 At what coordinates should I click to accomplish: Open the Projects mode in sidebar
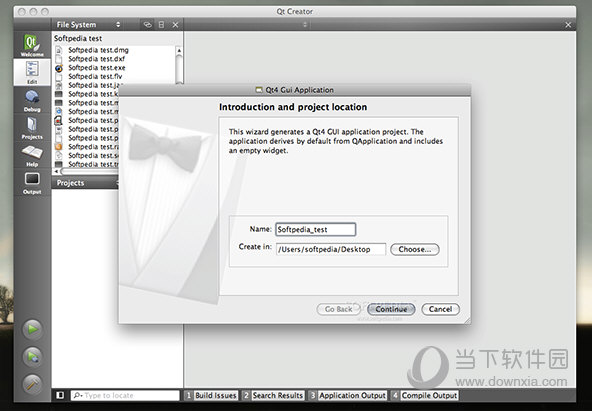click(x=32, y=128)
